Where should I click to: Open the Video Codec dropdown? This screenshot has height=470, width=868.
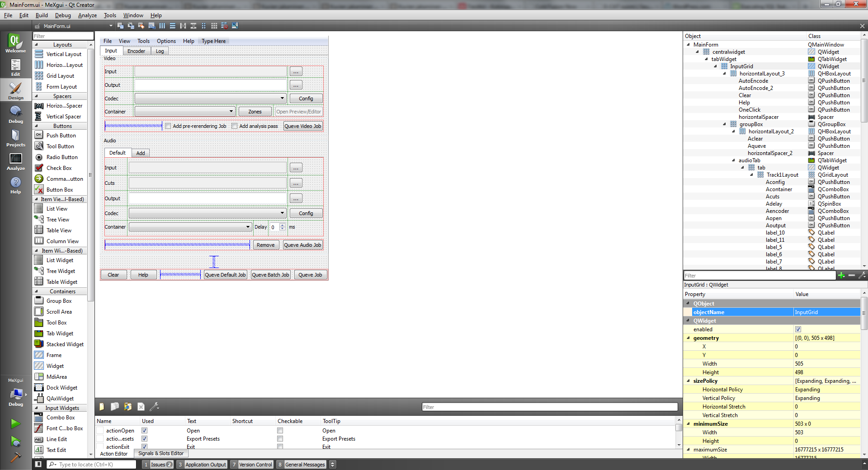coord(210,99)
